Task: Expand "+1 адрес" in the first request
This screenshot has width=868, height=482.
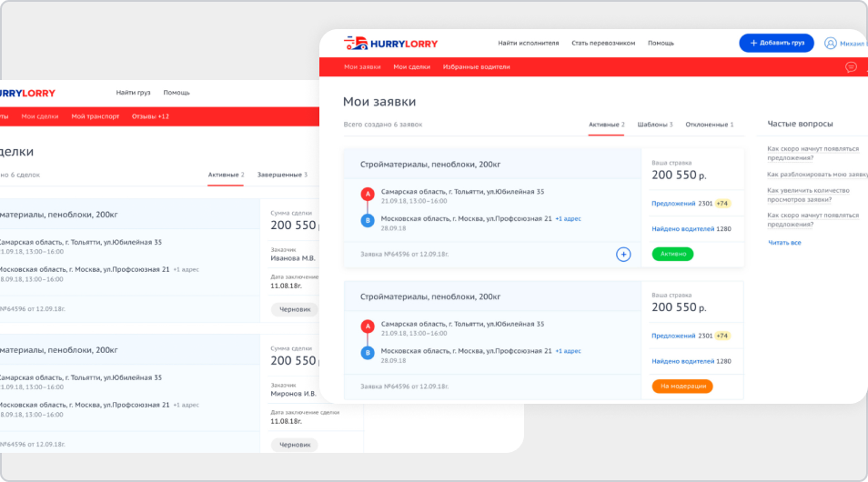Action: pyautogui.click(x=568, y=219)
